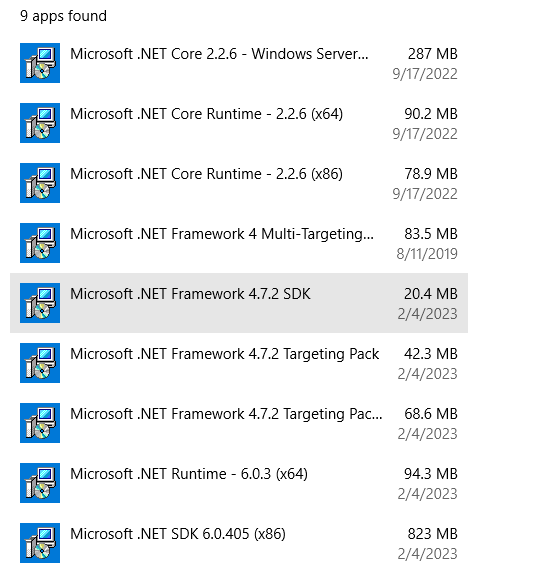Click the 8/11/2019 install date

(427, 254)
